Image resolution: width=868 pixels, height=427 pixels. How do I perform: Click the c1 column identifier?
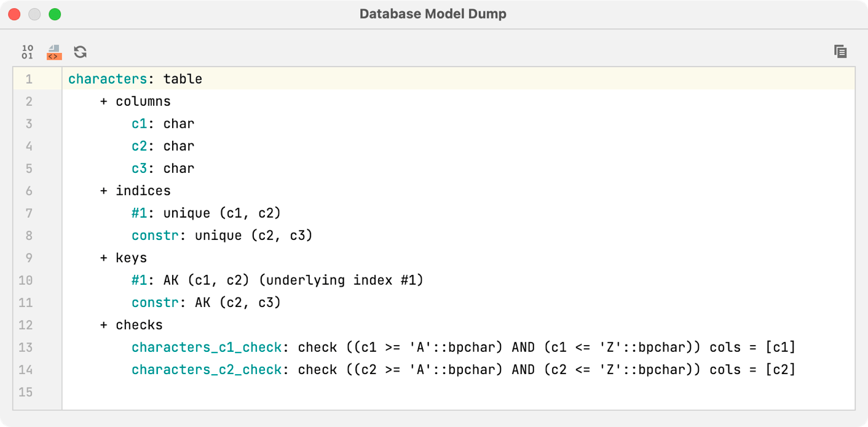138,123
